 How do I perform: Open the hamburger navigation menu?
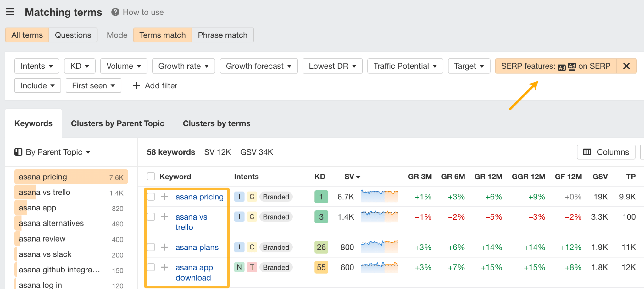pyautogui.click(x=10, y=12)
